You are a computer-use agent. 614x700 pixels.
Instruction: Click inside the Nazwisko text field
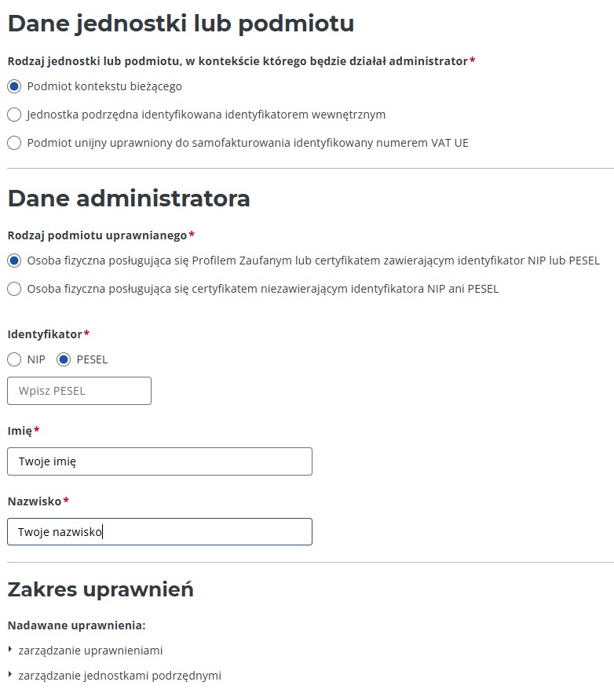tap(159, 532)
